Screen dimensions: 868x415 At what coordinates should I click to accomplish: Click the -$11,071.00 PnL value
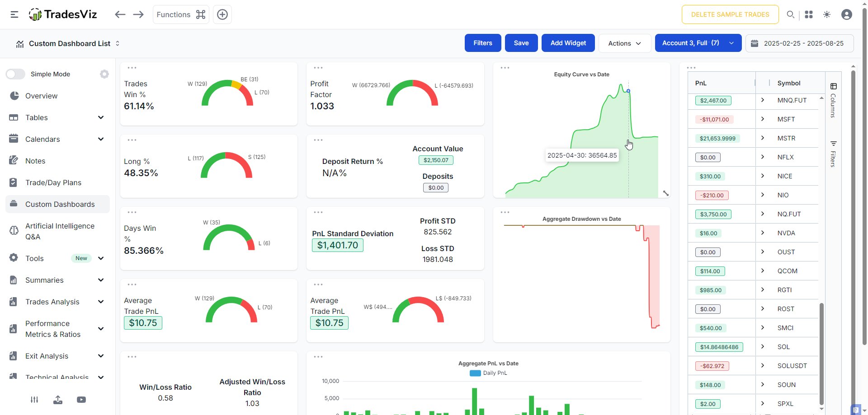point(714,120)
